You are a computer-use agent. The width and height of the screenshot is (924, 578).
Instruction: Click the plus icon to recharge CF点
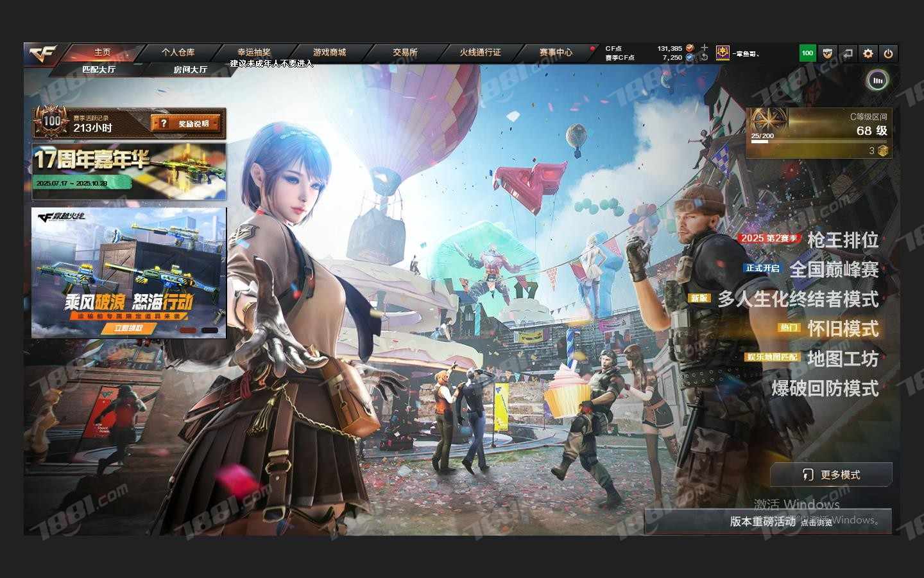tap(704, 48)
